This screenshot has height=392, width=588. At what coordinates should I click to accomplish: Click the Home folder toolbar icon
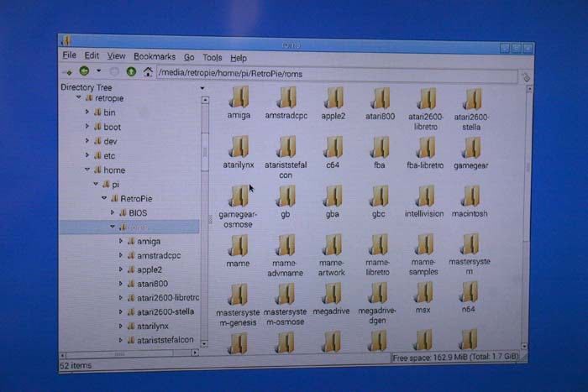pyautogui.click(x=148, y=72)
